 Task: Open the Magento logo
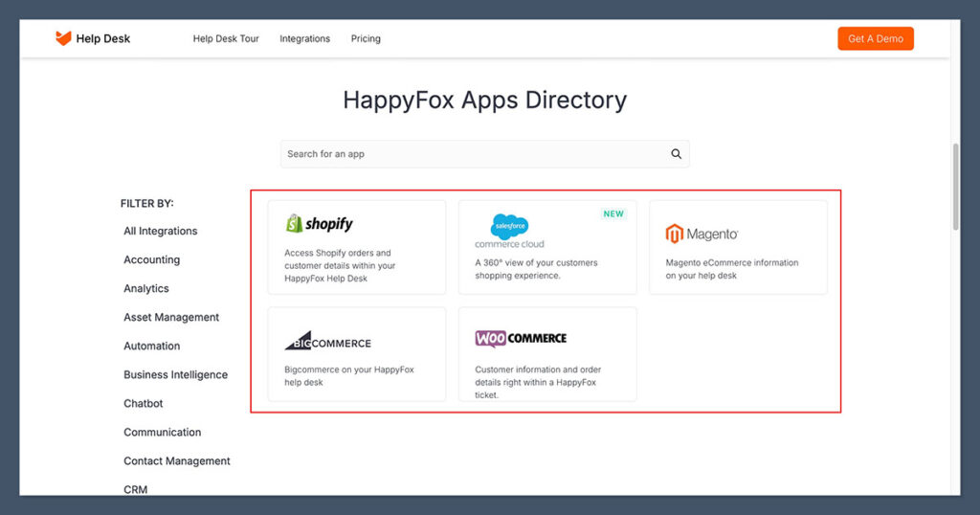[702, 234]
